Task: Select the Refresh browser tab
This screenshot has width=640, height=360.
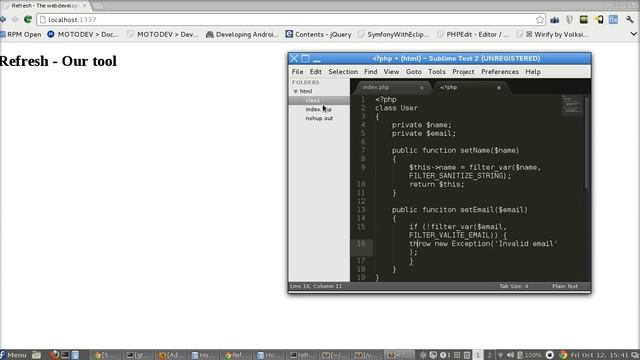Action: click(44, 6)
